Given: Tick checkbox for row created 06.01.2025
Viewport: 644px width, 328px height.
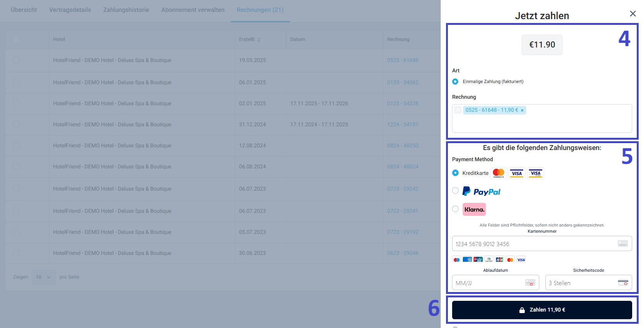Looking at the screenshot, I should pyautogui.click(x=16, y=82).
